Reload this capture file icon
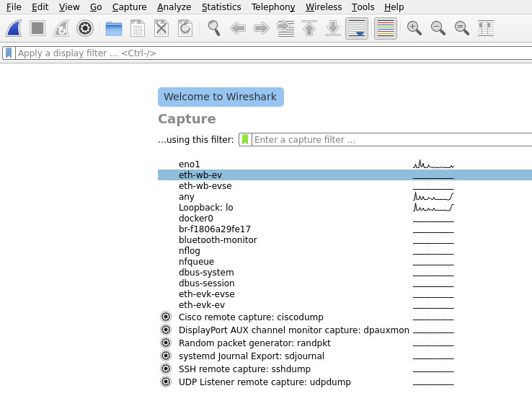This screenshot has width=532, height=414. coord(185,28)
